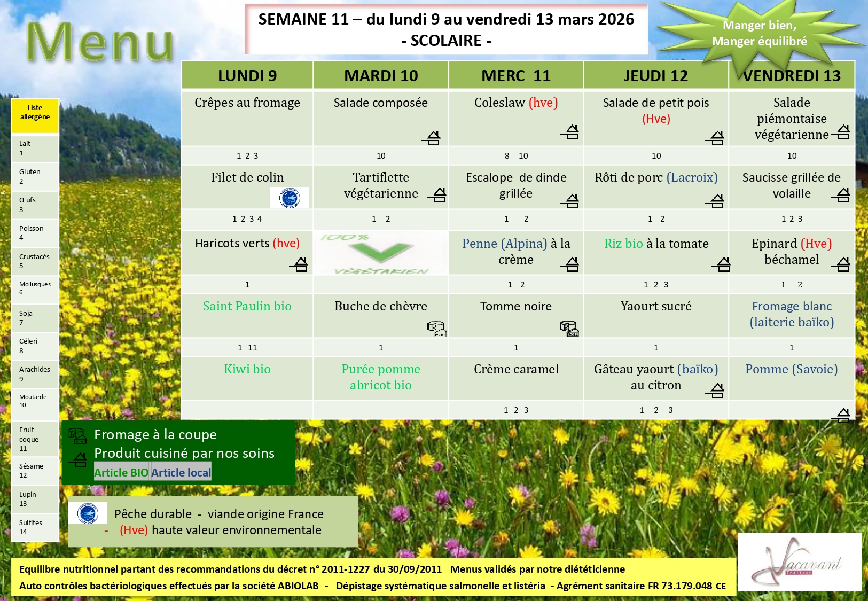Click the house icon beside Gâteau yaourt au citron
This screenshot has height=601, width=868.
tap(716, 391)
